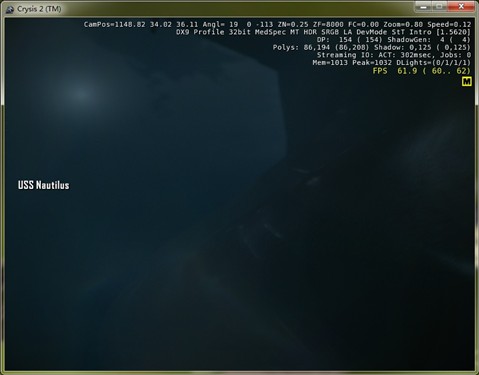The image size is (479, 375).
Task: Click the Polys 86,194 statistics line
Action: coord(372,48)
